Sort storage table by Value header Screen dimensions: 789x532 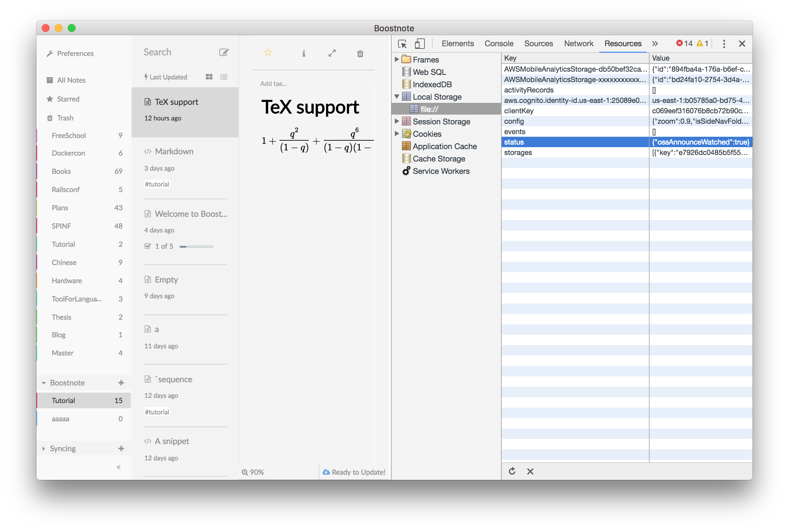(700, 58)
